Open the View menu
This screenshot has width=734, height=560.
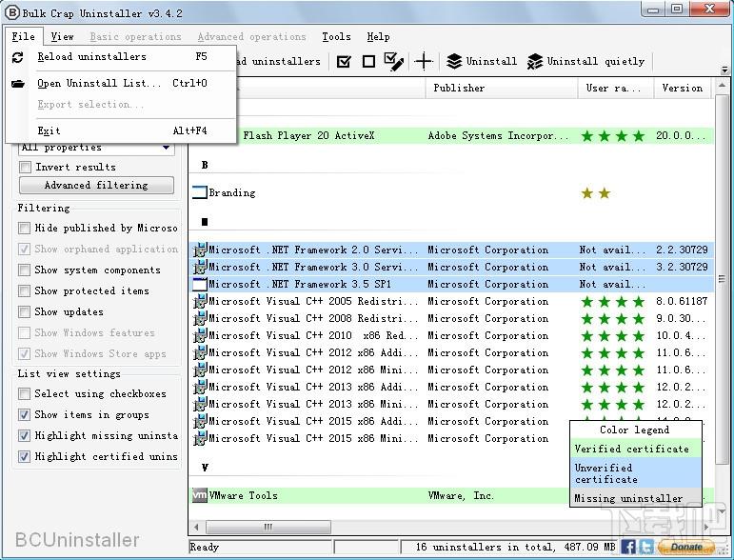coord(62,36)
